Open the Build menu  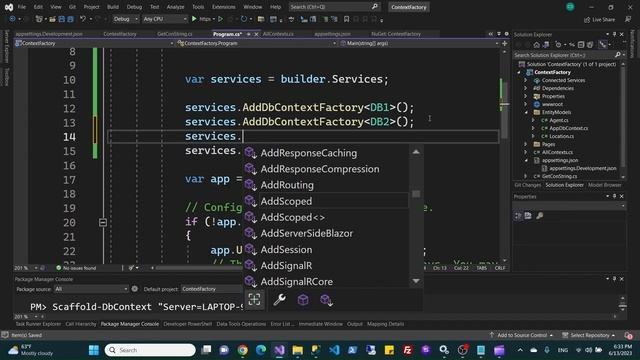pos(113,7)
